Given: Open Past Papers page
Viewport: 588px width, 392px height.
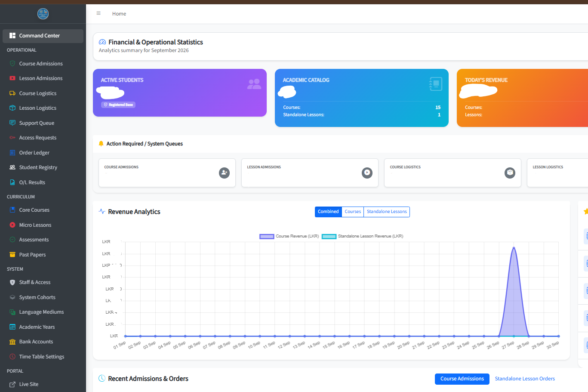Looking at the screenshot, I should pos(43,255).
